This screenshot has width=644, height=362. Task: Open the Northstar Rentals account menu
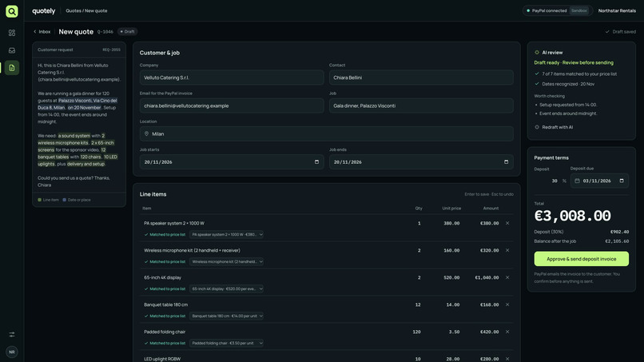coord(617,10)
